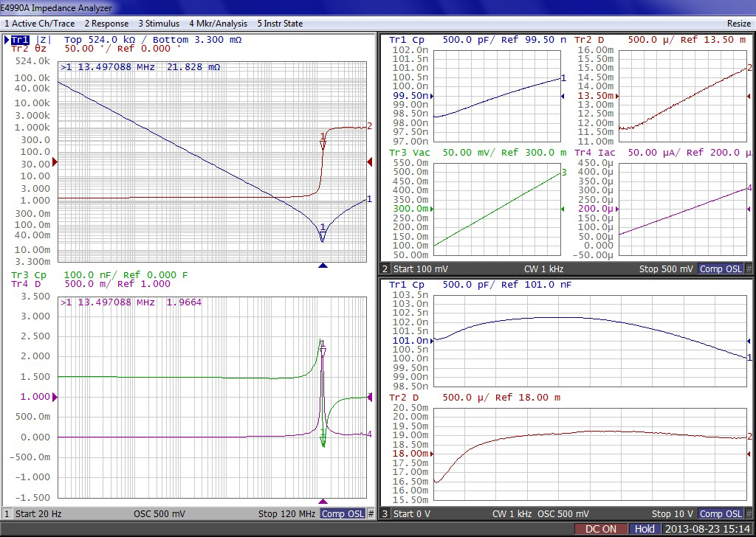Image resolution: width=756 pixels, height=537 pixels.
Task: Select the Tr1 |Z| trace label
Action: [30, 40]
